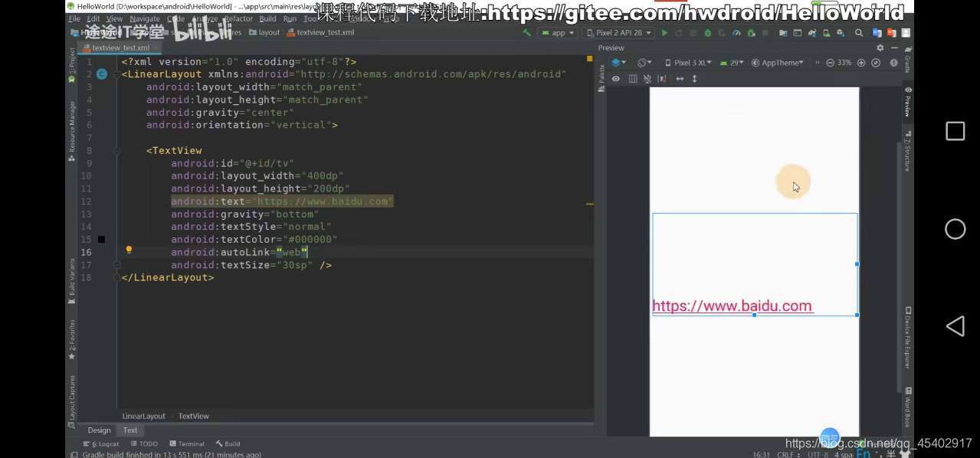980x458 pixels.
Task: Open the Gradle tool window
Action: click(908, 61)
